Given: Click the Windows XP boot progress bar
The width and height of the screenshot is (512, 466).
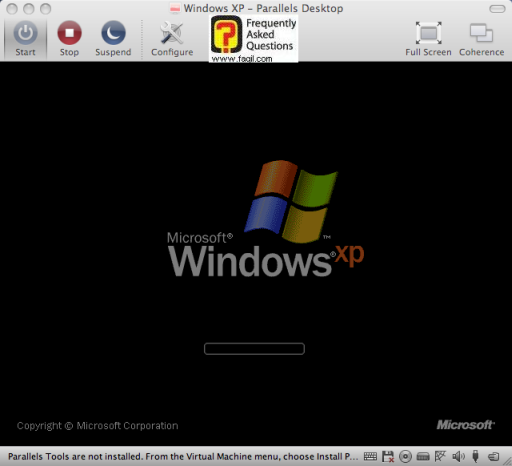Looking at the screenshot, I should [254, 349].
